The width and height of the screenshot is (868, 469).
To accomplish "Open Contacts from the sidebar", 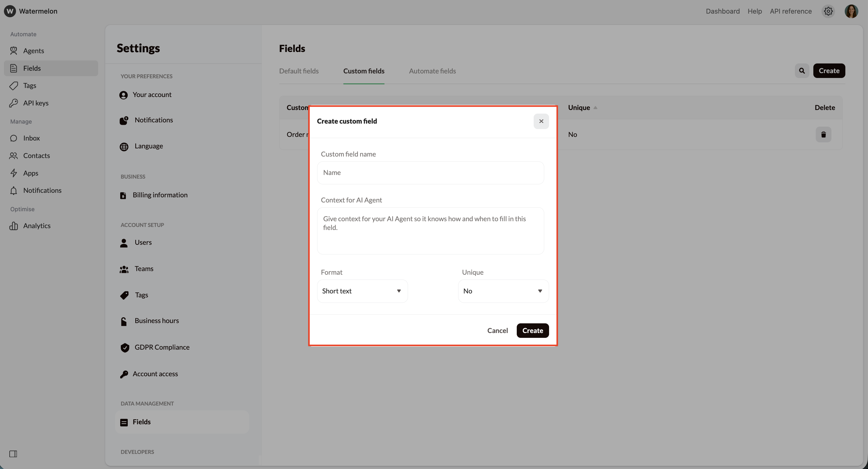I will tap(36, 155).
